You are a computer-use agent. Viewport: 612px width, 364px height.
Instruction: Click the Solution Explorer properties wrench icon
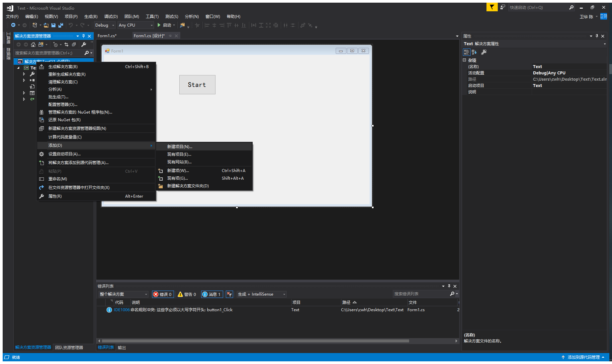84,45
